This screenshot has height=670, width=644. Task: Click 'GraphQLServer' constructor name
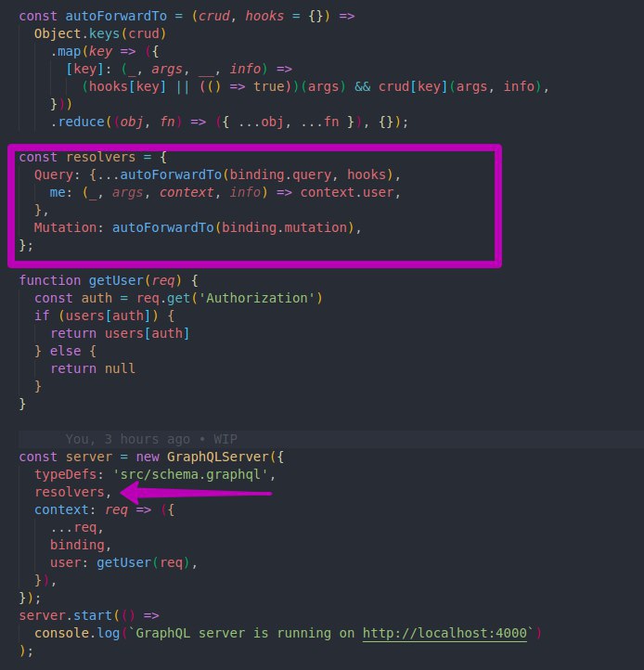(218, 457)
